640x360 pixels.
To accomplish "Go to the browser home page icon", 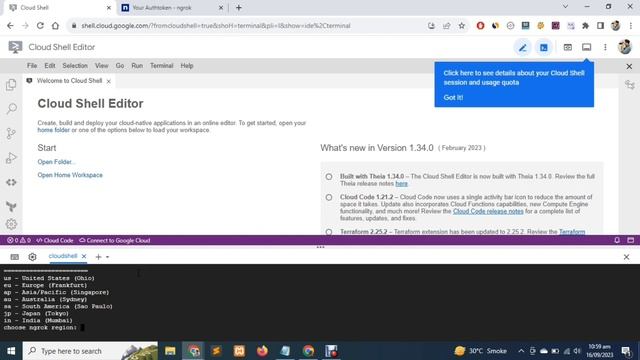I will 55,26.
